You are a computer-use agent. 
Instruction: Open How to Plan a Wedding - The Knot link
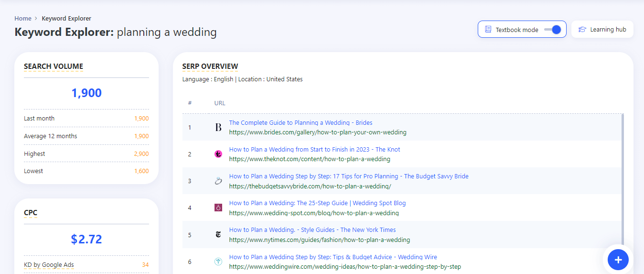point(314,150)
